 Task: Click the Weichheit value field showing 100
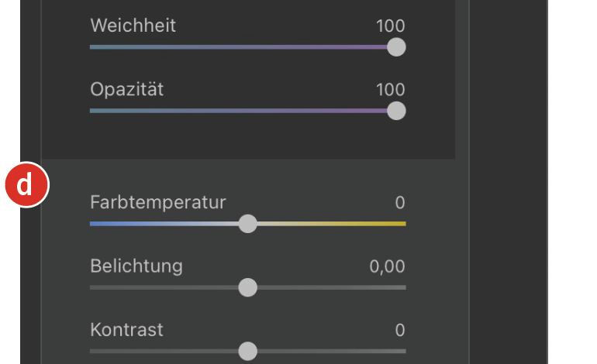(x=390, y=26)
